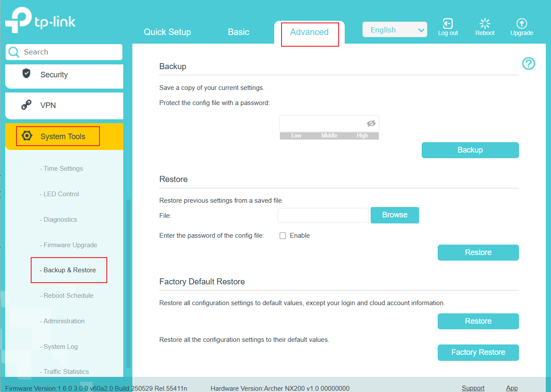The height and width of the screenshot is (392, 551).
Task: Enable config file password checkbox
Action: (283, 236)
